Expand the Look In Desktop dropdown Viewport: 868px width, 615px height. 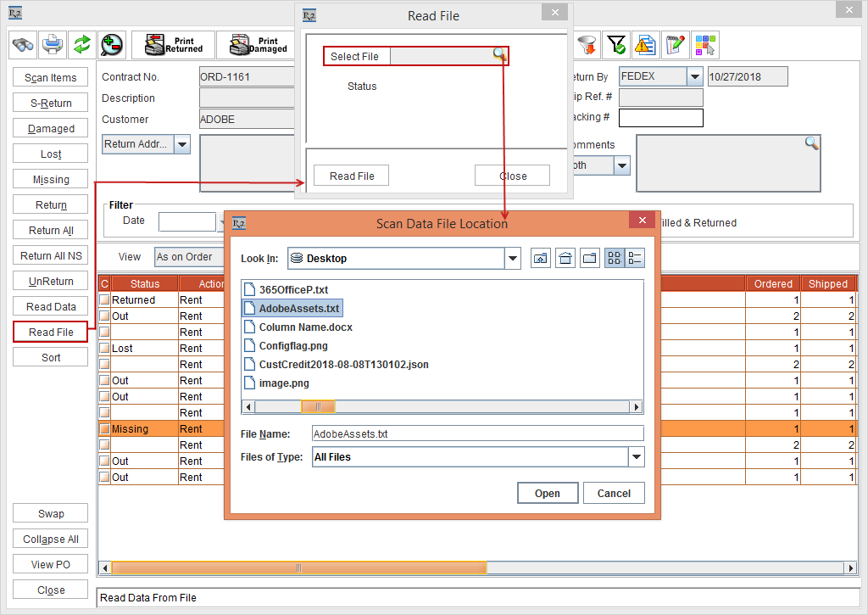(512, 259)
